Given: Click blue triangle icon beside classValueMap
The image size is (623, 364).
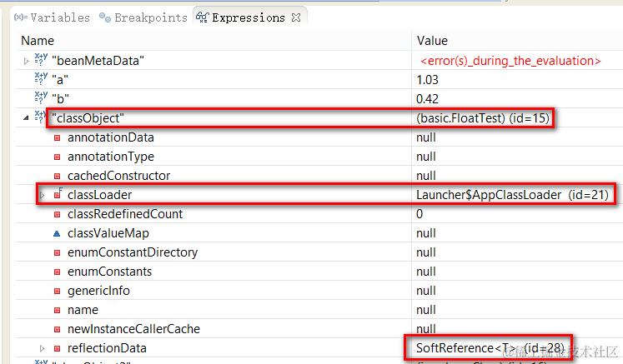Looking at the screenshot, I should [x=57, y=233].
